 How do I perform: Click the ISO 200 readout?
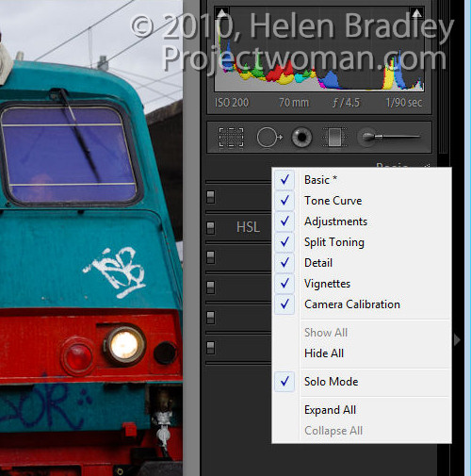pyautogui.click(x=232, y=103)
